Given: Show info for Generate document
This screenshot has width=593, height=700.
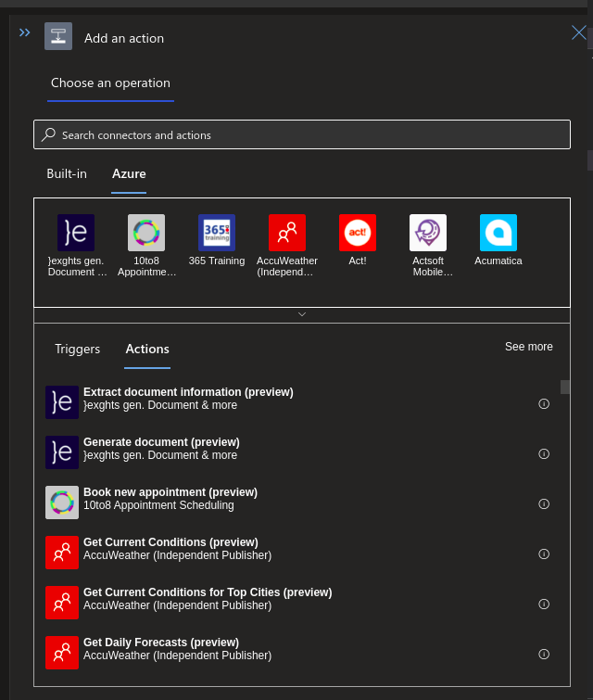Looking at the screenshot, I should tap(544, 454).
